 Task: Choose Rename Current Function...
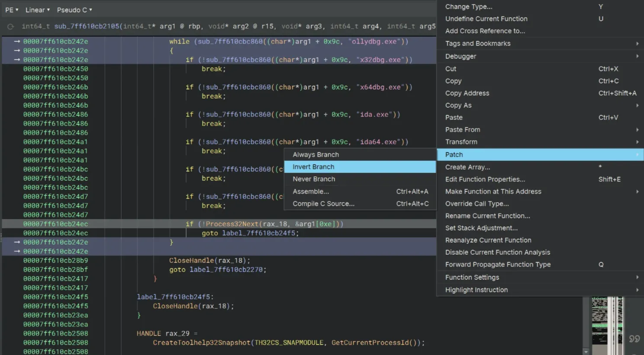[487, 216]
